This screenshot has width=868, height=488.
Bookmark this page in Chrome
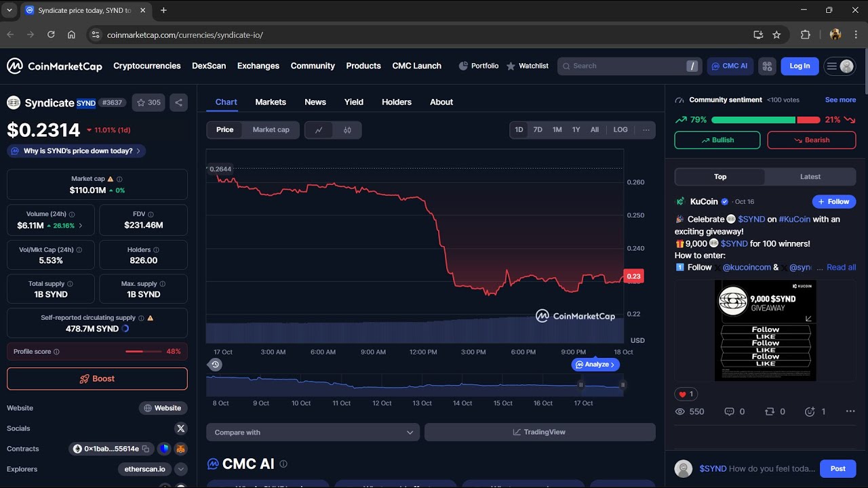(776, 35)
